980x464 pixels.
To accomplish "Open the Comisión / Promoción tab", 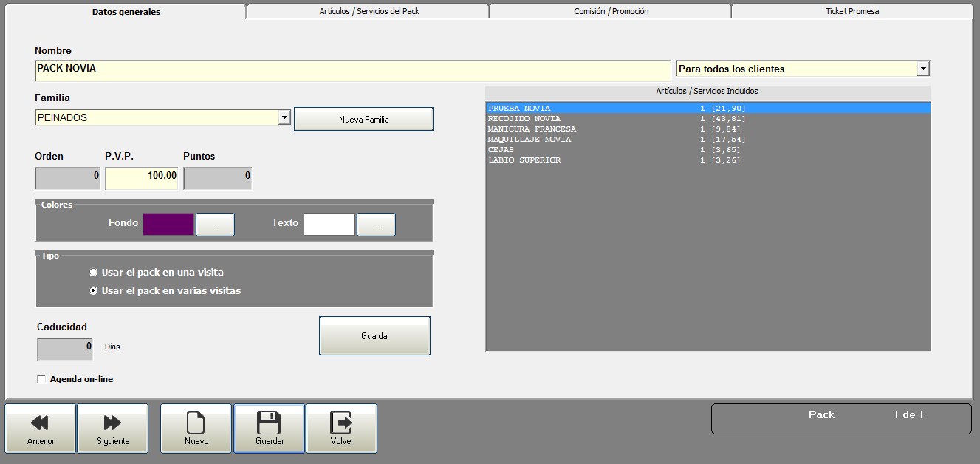I will click(610, 11).
